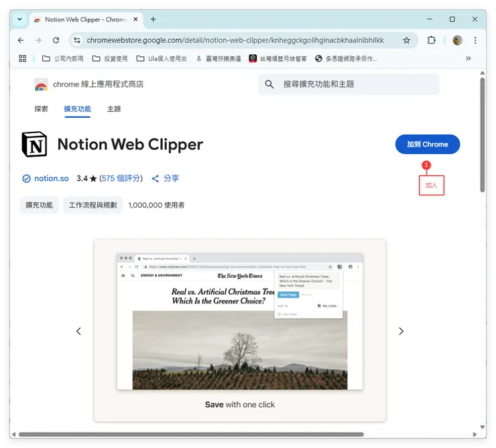
Task: Open the 台灣順豐月結管家 bookmark
Action: tap(277, 58)
